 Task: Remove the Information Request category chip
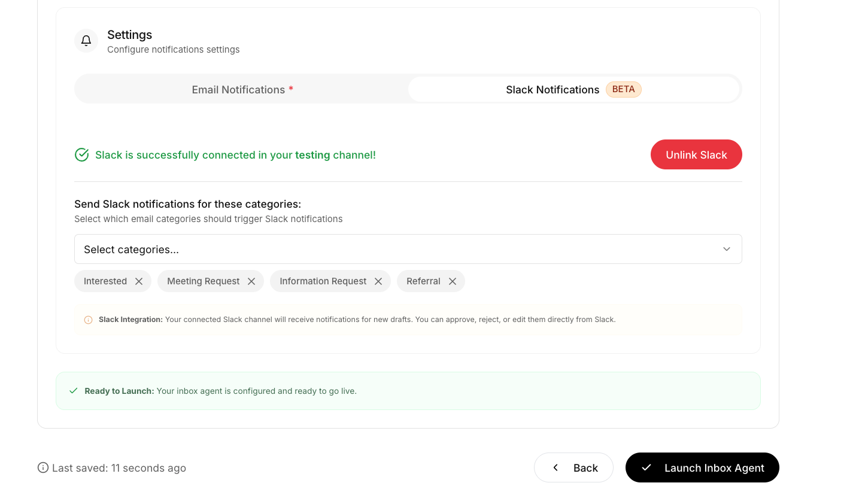click(378, 281)
